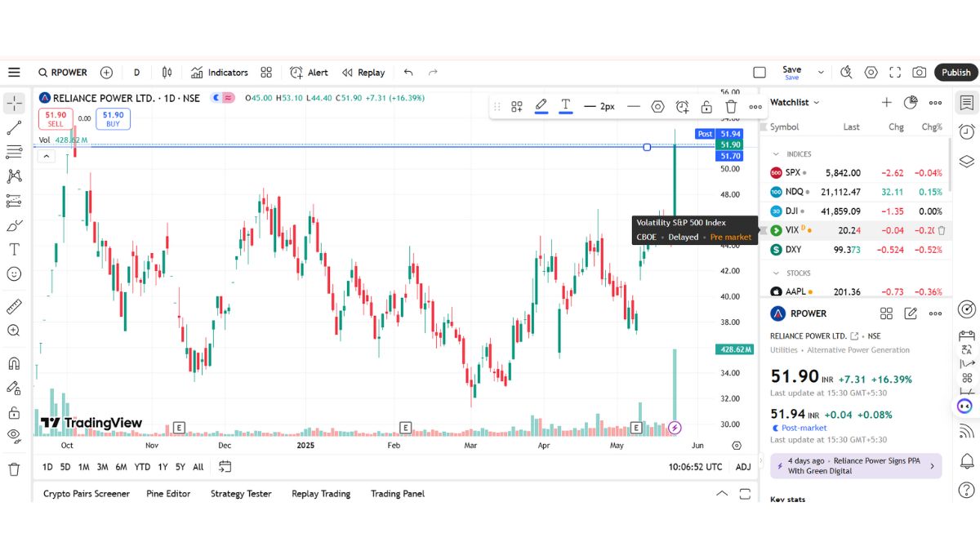The height and width of the screenshot is (551, 980).
Task: Create an Alert from the top toolbar
Action: tap(309, 73)
